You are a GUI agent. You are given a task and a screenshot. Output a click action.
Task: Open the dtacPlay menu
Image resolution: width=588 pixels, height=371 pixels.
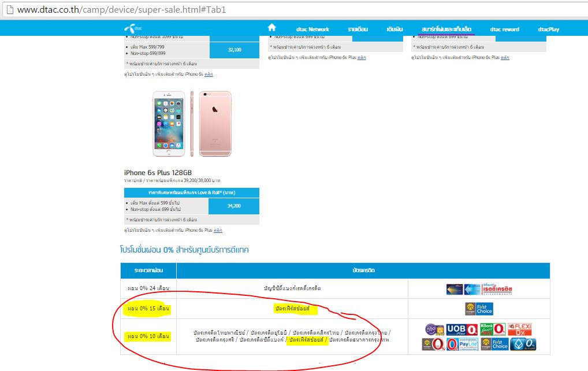(548, 29)
